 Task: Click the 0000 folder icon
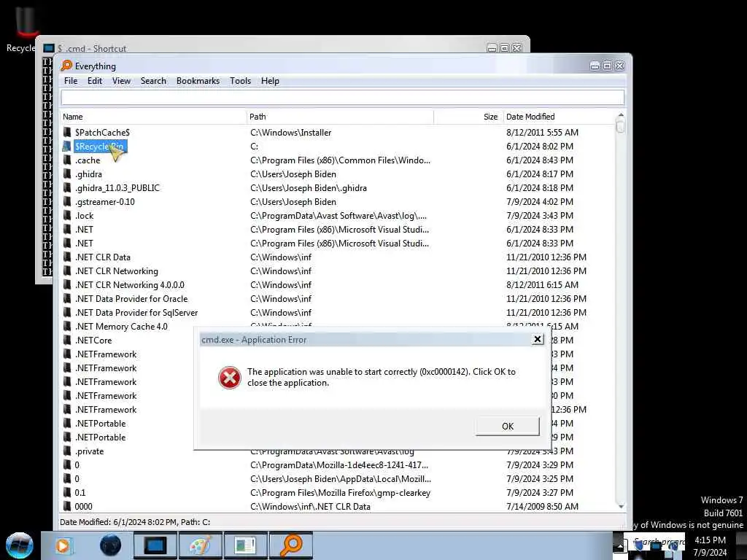67,506
